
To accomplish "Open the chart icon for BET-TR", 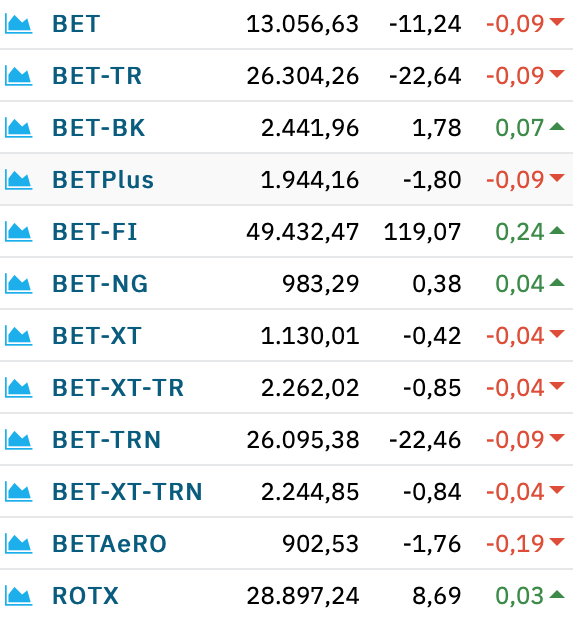I will tap(19, 76).
